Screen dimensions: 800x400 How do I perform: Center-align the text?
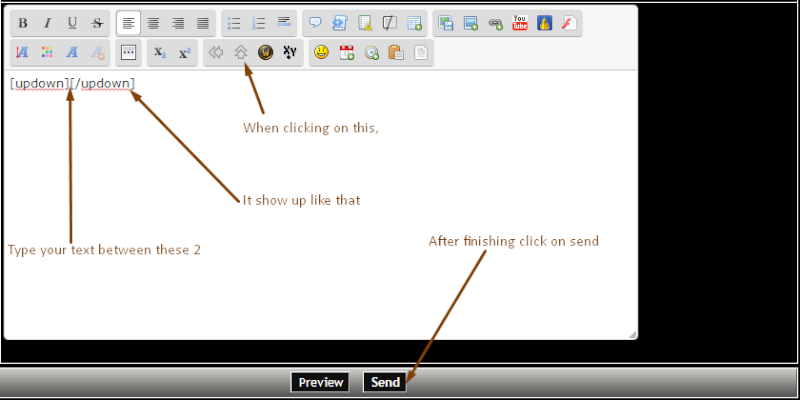click(153, 23)
